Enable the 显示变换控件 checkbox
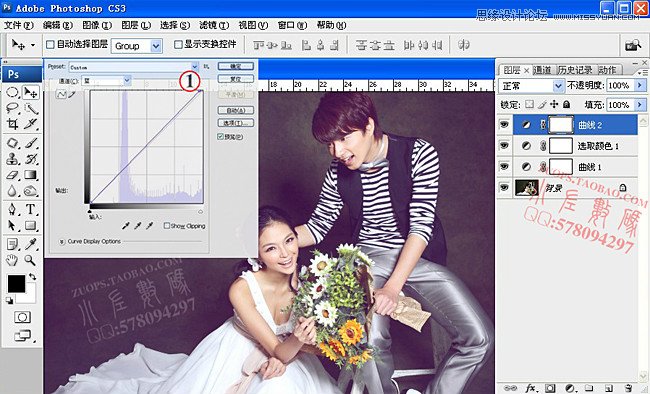Image resolution: width=650 pixels, height=394 pixels. pyautogui.click(x=178, y=44)
